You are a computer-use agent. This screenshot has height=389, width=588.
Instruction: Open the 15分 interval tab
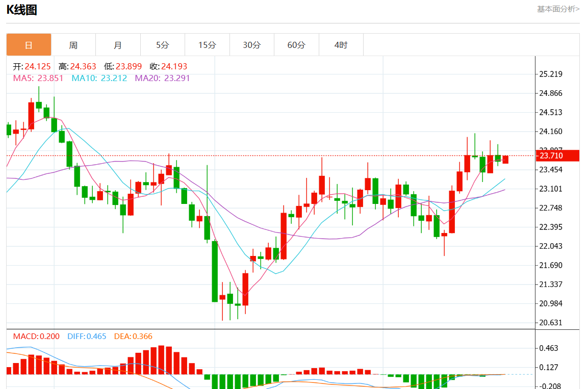point(208,45)
